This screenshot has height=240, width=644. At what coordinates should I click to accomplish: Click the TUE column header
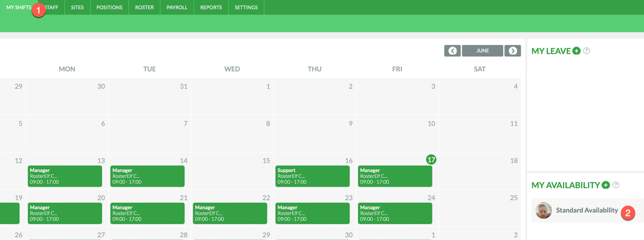(x=149, y=69)
